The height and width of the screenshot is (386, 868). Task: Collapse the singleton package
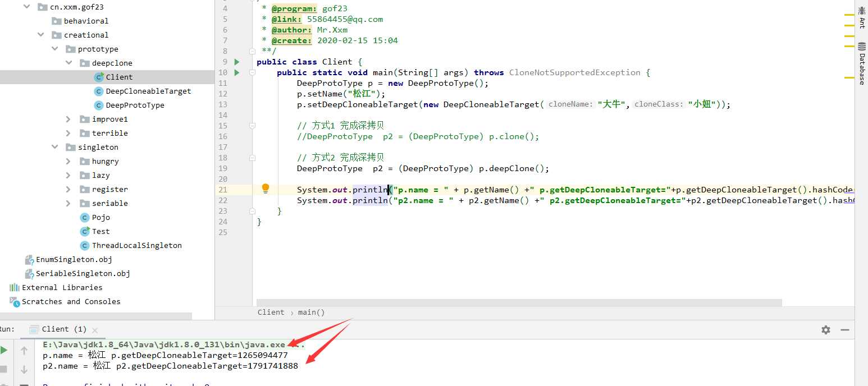pos(54,147)
